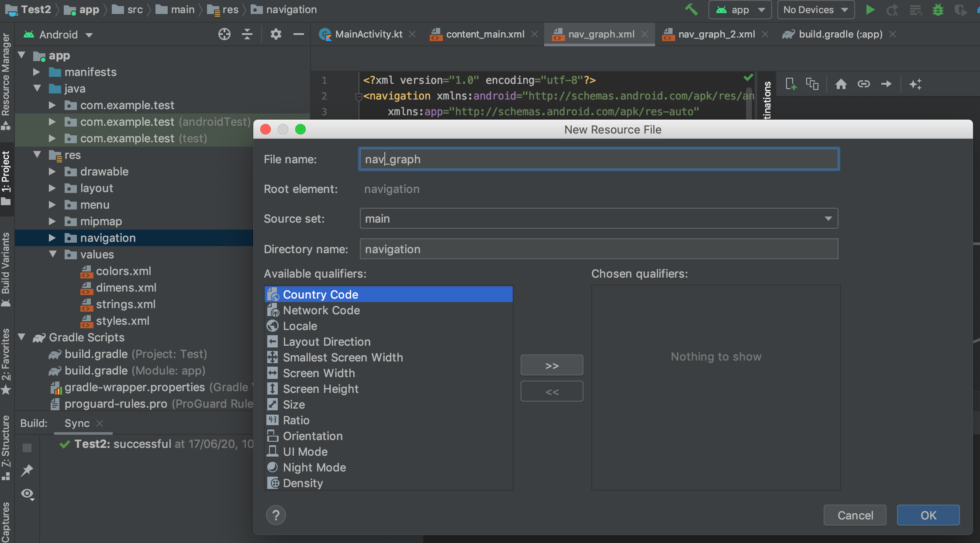Click the pin icon in Build panel
The image size is (980, 543).
(x=27, y=470)
